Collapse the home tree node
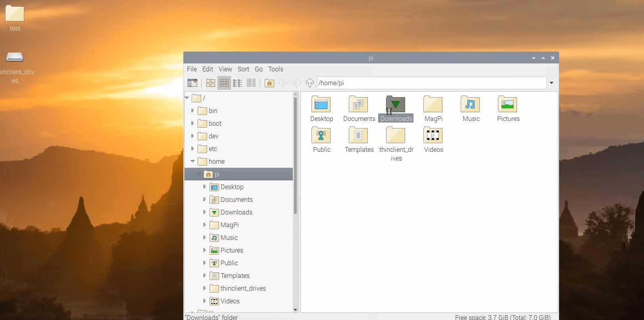644x320 pixels. click(193, 161)
